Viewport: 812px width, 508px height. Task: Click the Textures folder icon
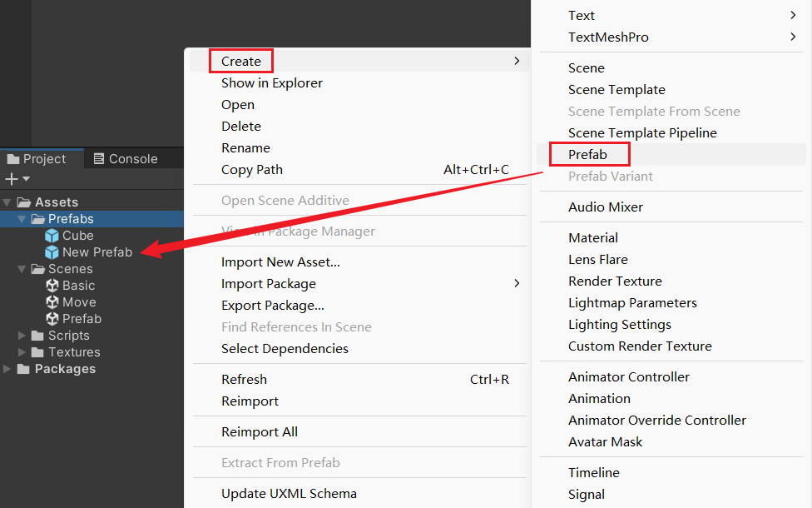click(x=37, y=352)
